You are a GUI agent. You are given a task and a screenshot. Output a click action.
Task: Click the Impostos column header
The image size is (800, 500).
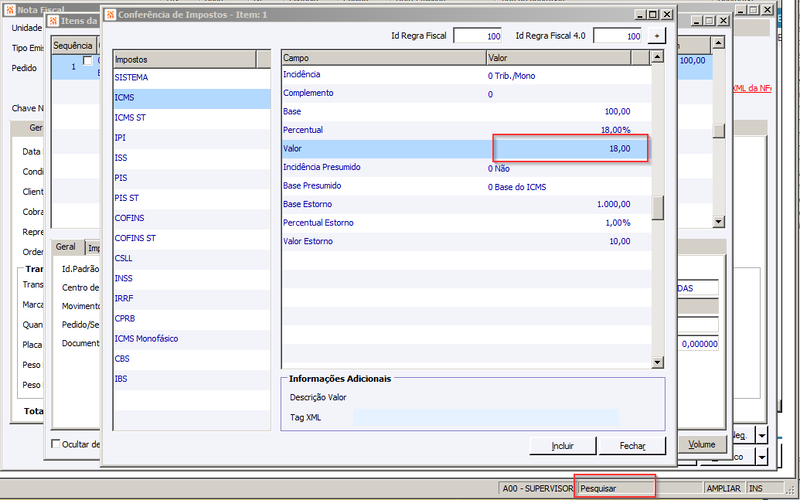pos(185,60)
